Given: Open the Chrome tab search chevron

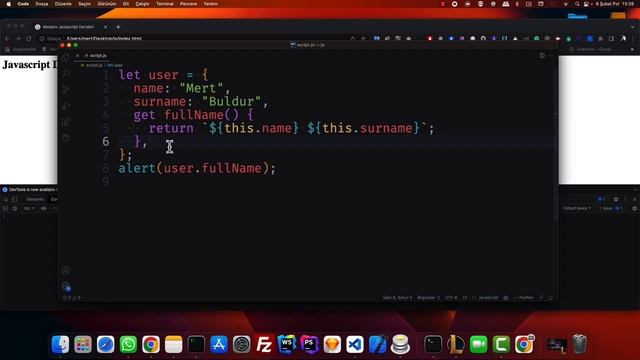Looking at the screenshot, I should [633, 27].
